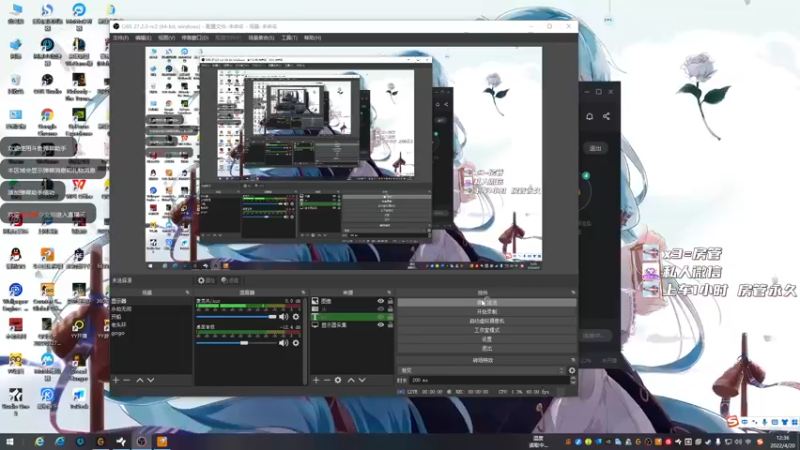
Task: Click the transition duration stepper arrows
Action: click(573, 380)
